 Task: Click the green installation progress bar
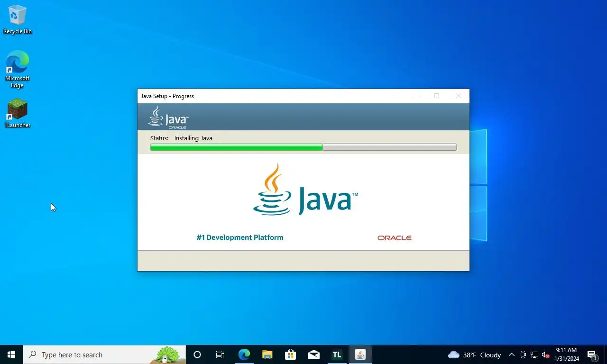[x=303, y=147]
